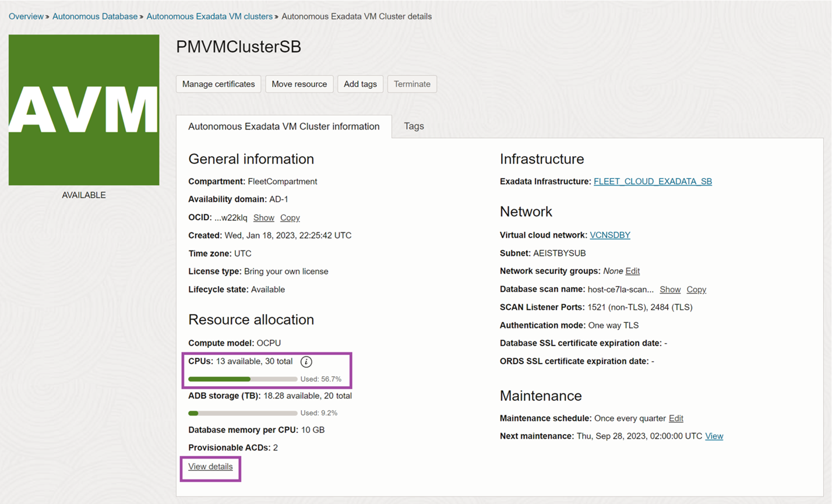
Task: Click the CPUs usage progress bar
Action: click(x=242, y=379)
